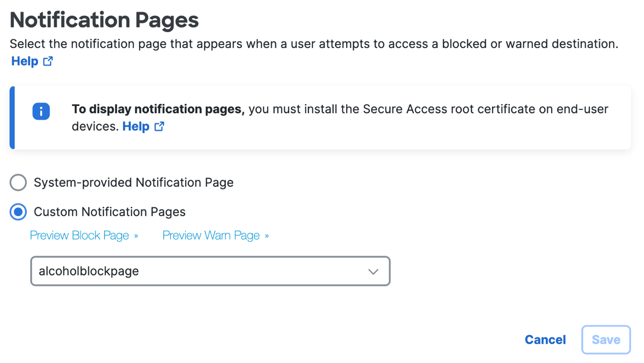Select the System-provided Notification Page radio button
Viewport: 644px width, 363px height.
[18, 183]
